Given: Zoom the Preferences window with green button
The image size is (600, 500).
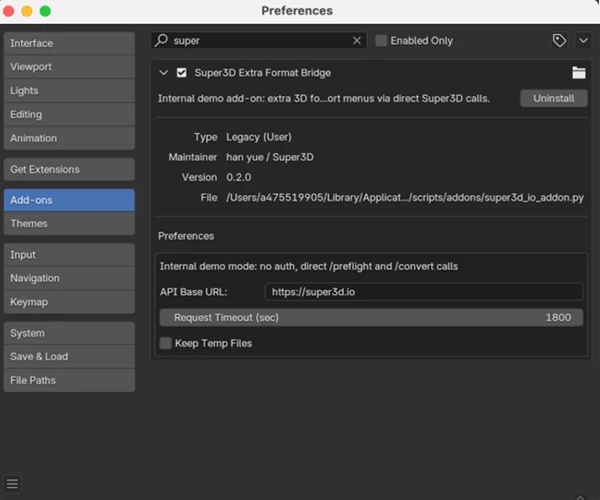Looking at the screenshot, I should point(45,11).
